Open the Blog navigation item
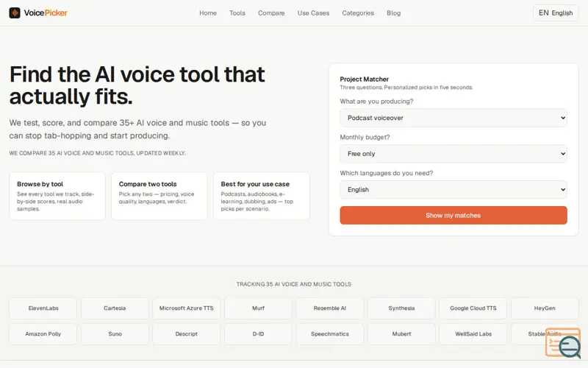 393,13
